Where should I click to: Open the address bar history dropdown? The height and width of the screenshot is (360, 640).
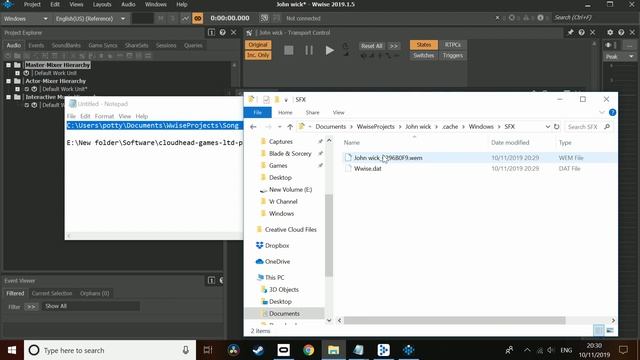pos(547,127)
